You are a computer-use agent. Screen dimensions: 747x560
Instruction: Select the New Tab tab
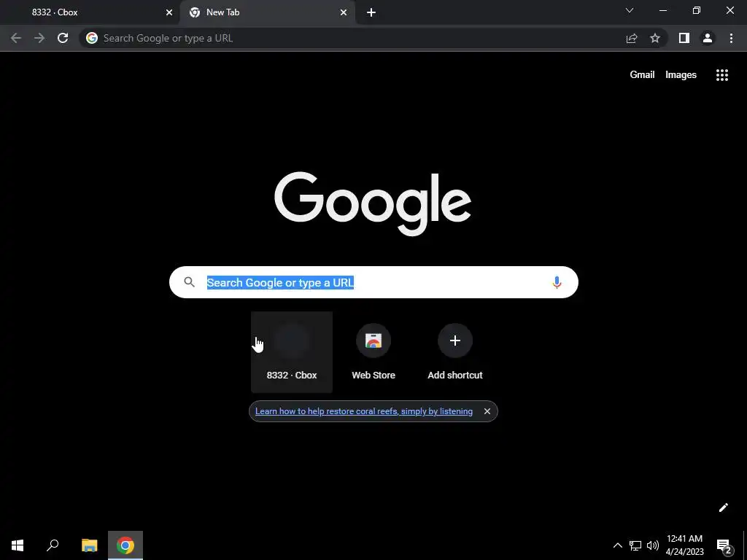(268, 12)
